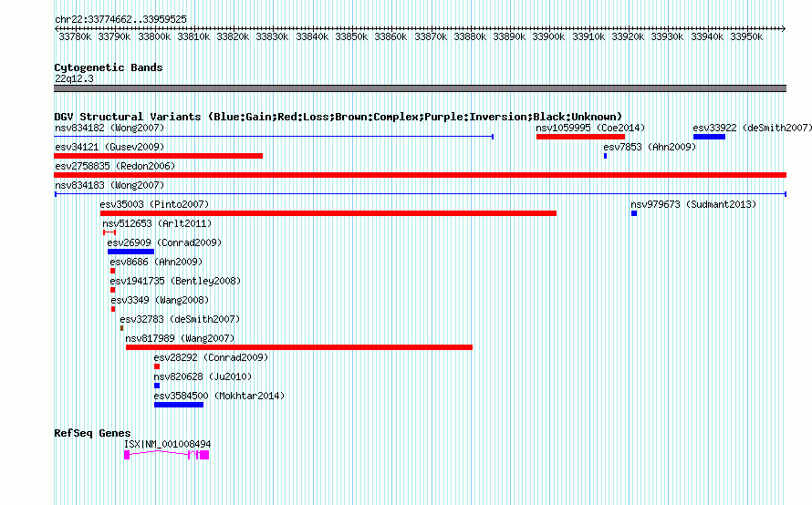Click the gray 22q12.3 cytogenetic band bar
This screenshot has width=812, height=505.
pyautogui.click(x=420, y=88)
